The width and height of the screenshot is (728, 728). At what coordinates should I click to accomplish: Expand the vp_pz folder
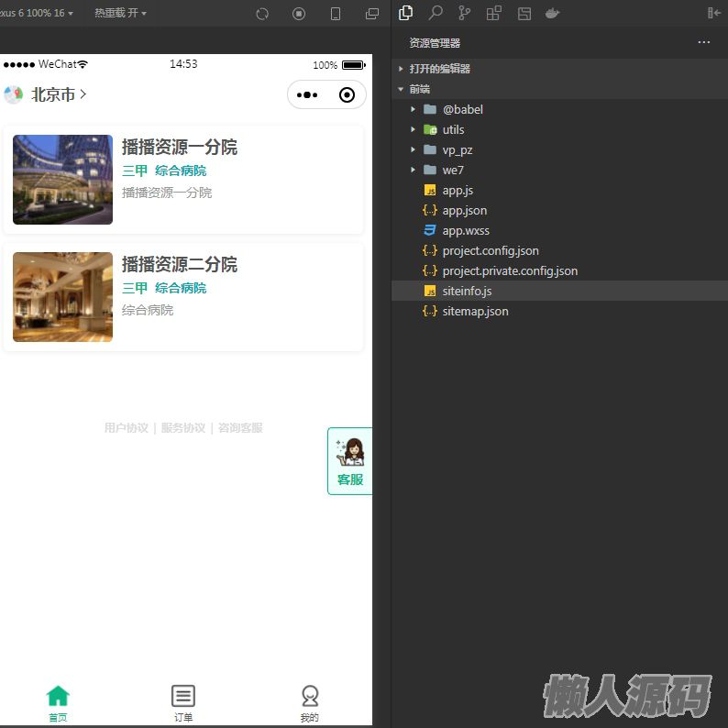(x=457, y=149)
